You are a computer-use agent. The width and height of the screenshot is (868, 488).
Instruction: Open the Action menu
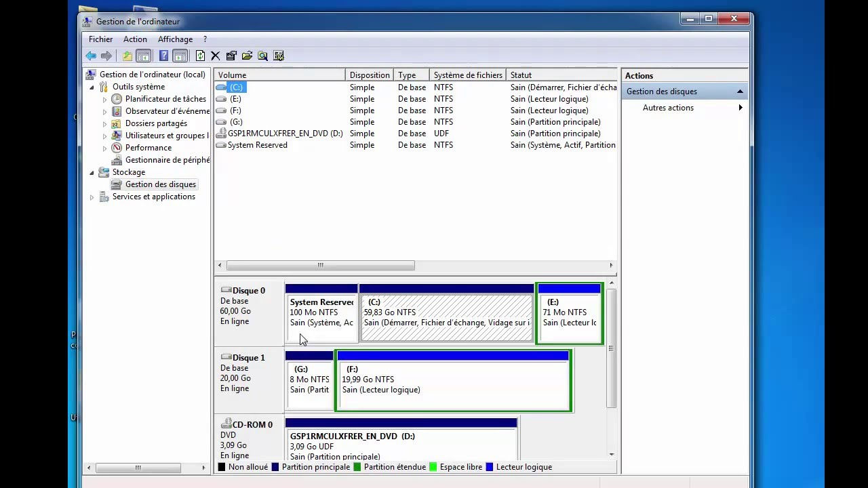coord(135,39)
